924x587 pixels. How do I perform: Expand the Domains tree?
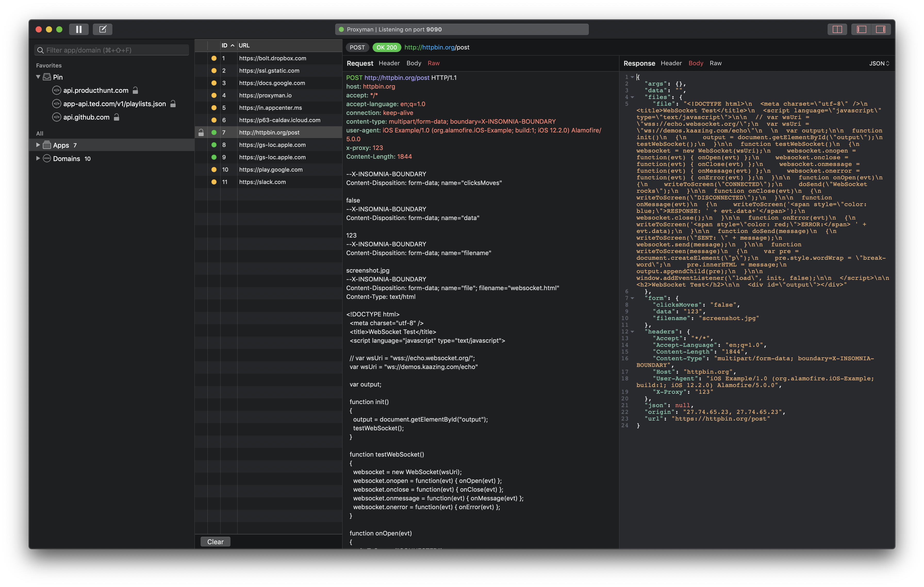click(x=38, y=158)
